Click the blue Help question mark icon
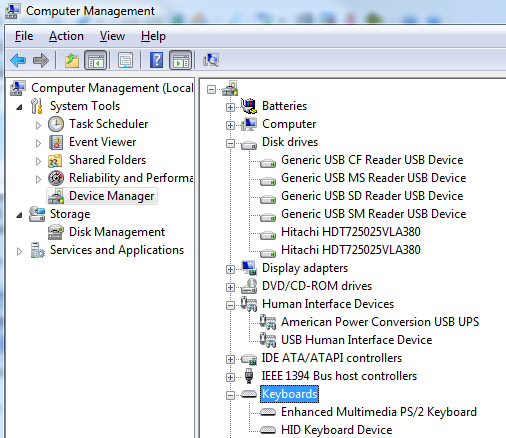The height and width of the screenshot is (438, 506). [x=156, y=60]
